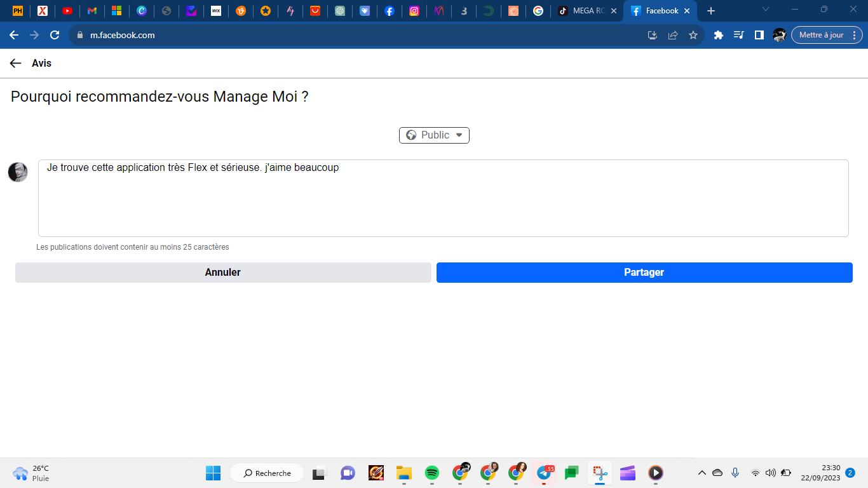Show hidden system tray icons
This screenshot has height=488, width=868.
pos(702,473)
